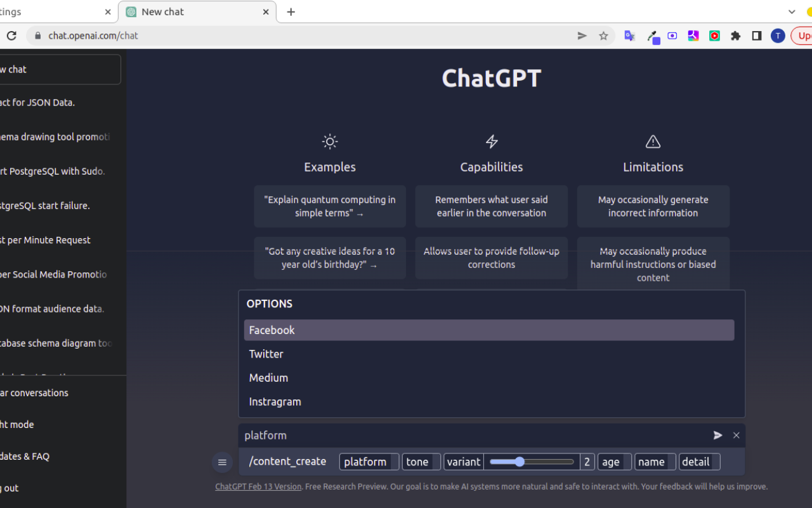Click the clear conversations sidebar entry
The image size is (812, 508).
pyautogui.click(x=60, y=392)
